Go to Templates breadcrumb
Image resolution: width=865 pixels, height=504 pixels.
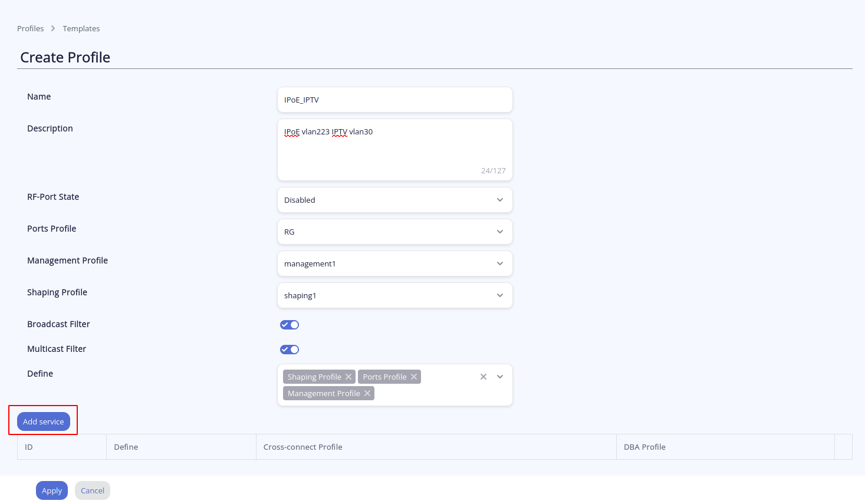tap(81, 28)
